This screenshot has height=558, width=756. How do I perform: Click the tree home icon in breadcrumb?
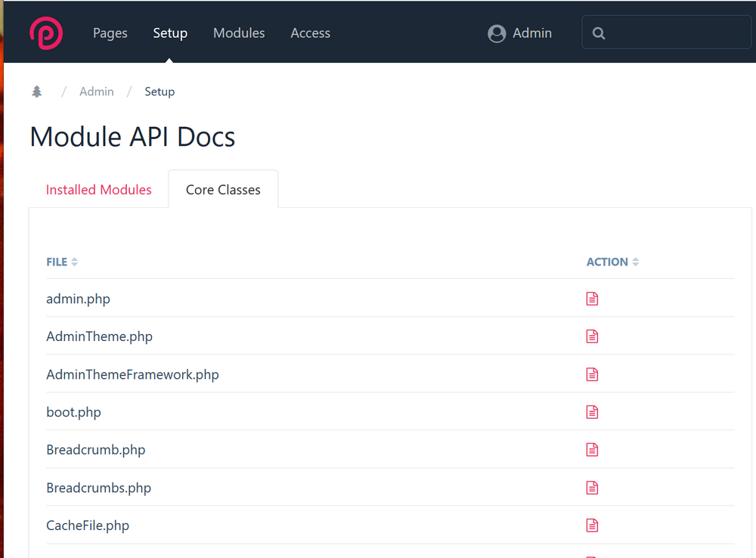click(37, 91)
